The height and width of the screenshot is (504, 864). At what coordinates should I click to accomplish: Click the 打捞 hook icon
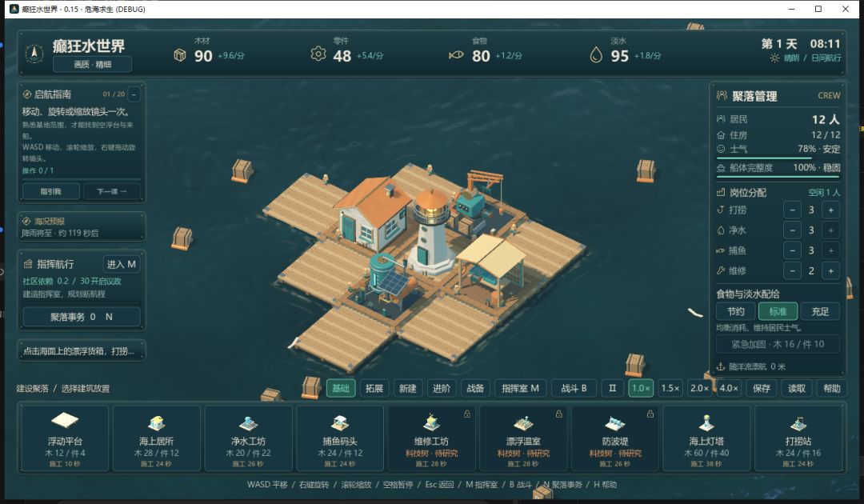[720, 210]
